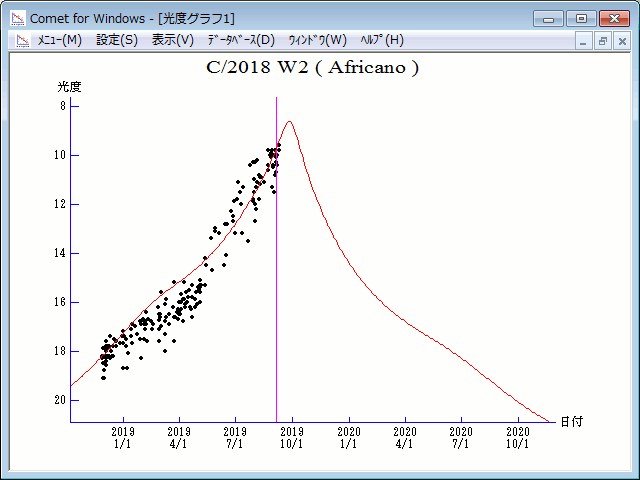Minimize the Comet for Windows main window
This screenshot has width=640, height=480.
549,18
